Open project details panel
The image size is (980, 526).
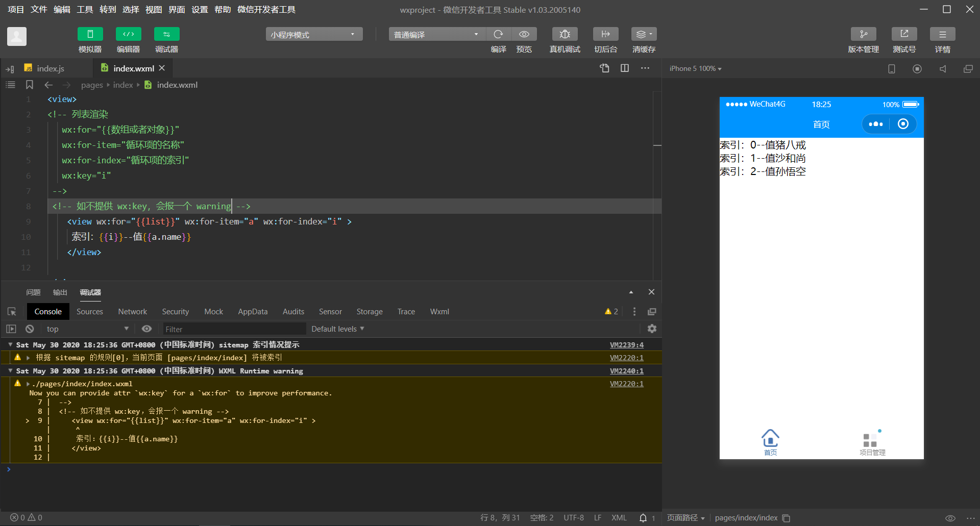(943, 34)
